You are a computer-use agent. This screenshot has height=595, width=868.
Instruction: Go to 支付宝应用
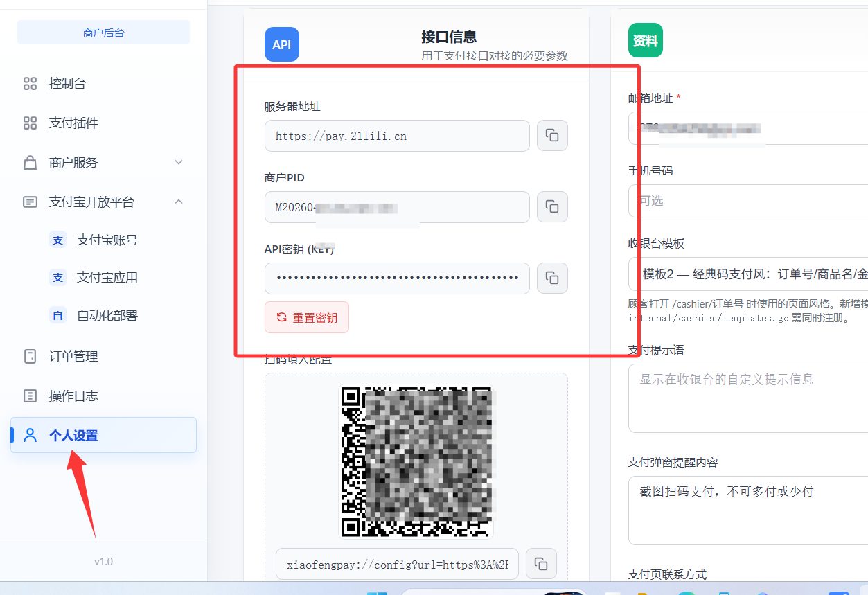point(107,278)
